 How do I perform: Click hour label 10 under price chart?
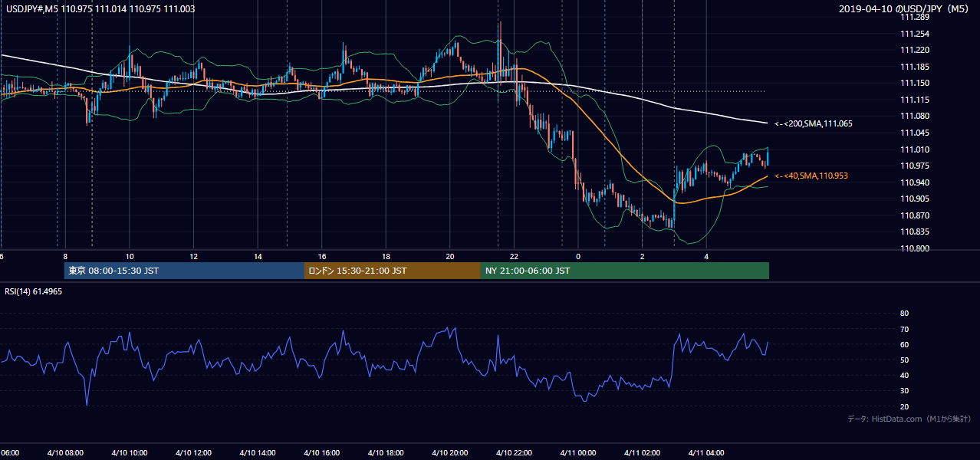pyautogui.click(x=130, y=256)
